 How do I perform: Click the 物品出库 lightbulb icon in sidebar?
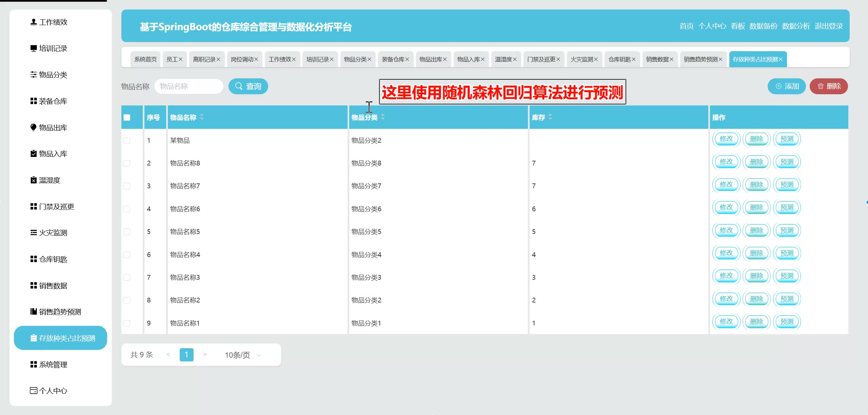(x=33, y=127)
